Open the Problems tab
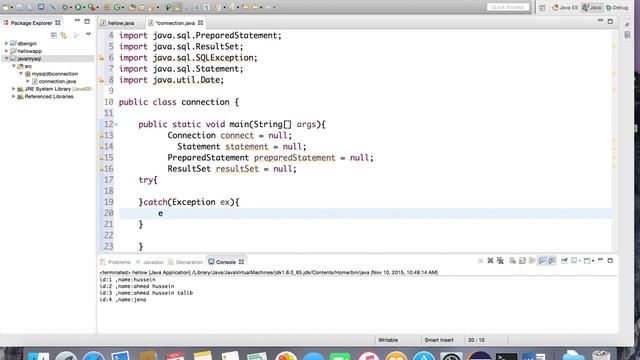The height and width of the screenshot is (360, 640). pos(116,262)
